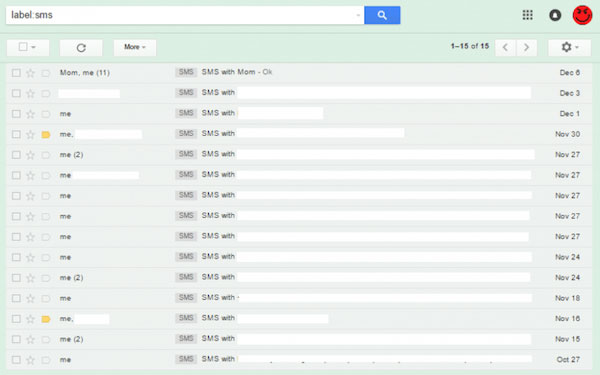The width and height of the screenshot is (600, 375).
Task: Open the conversation dated Oct 27
Action: click(299, 360)
